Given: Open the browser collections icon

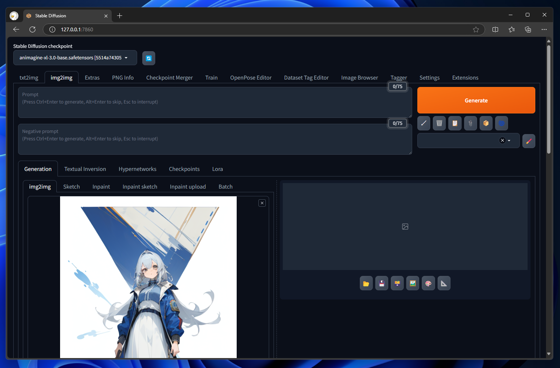Looking at the screenshot, I should (x=528, y=30).
